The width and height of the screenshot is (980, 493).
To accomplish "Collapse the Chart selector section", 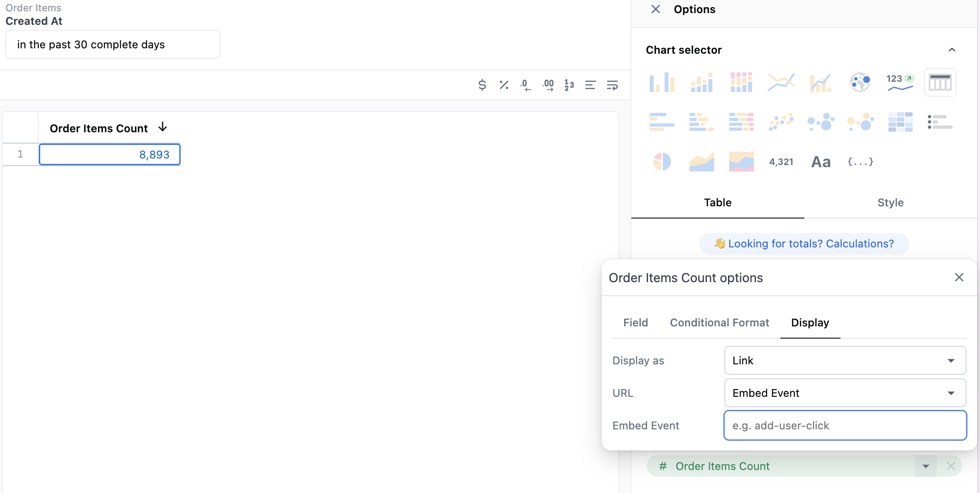I will pyautogui.click(x=952, y=50).
